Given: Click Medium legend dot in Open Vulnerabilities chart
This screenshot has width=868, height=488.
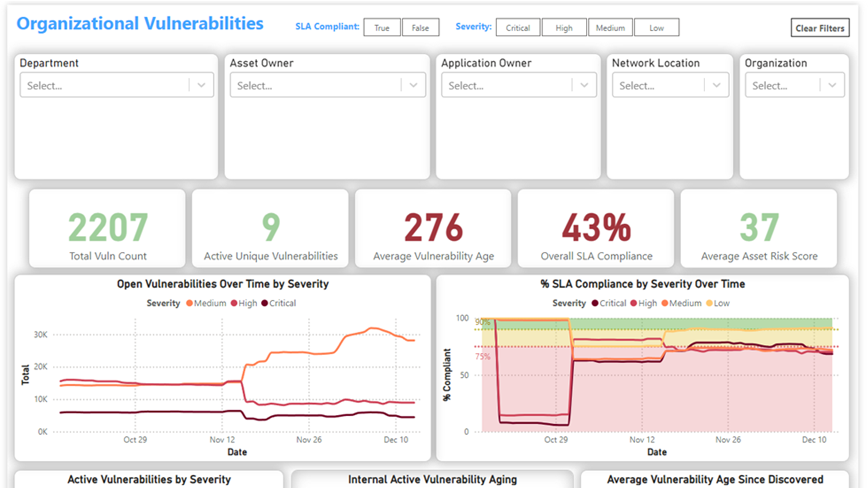Looking at the screenshot, I should [189, 303].
